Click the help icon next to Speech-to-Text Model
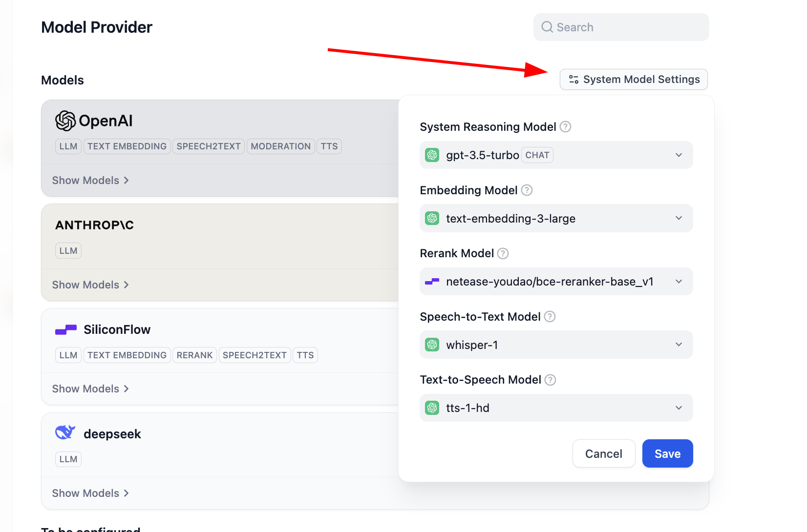Viewport: 807px width, 532px height. pyautogui.click(x=550, y=317)
